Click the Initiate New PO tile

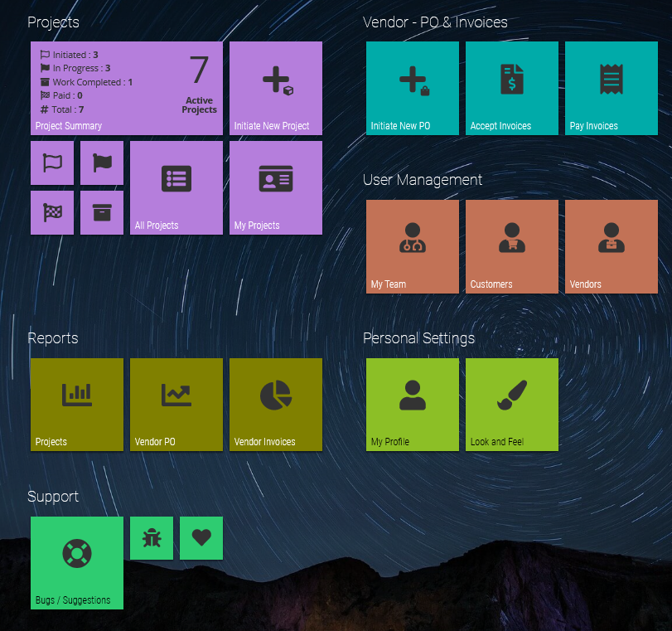413,88
